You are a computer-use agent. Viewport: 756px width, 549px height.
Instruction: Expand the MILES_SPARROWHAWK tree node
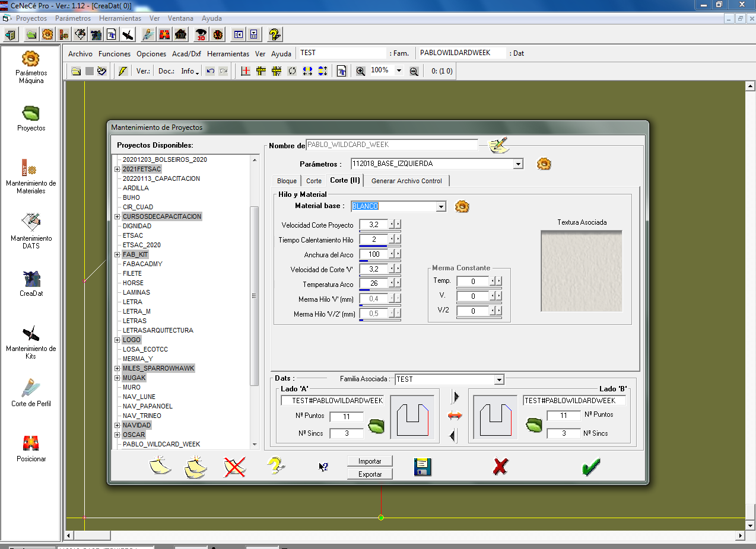(117, 368)
